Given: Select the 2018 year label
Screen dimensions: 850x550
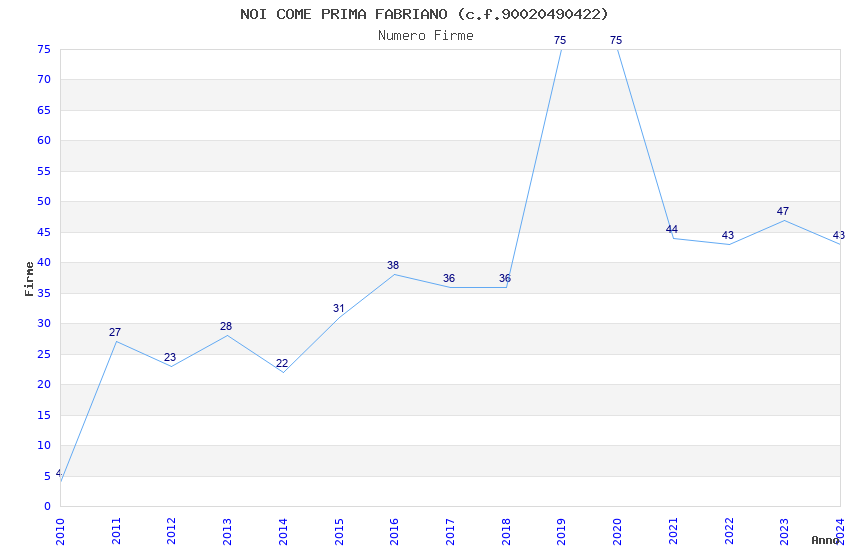Looking at the screenshot, I should click(506, 531).
